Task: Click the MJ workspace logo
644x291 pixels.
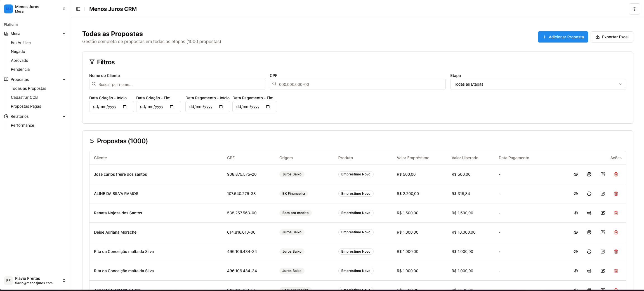Action: point(8,9)
